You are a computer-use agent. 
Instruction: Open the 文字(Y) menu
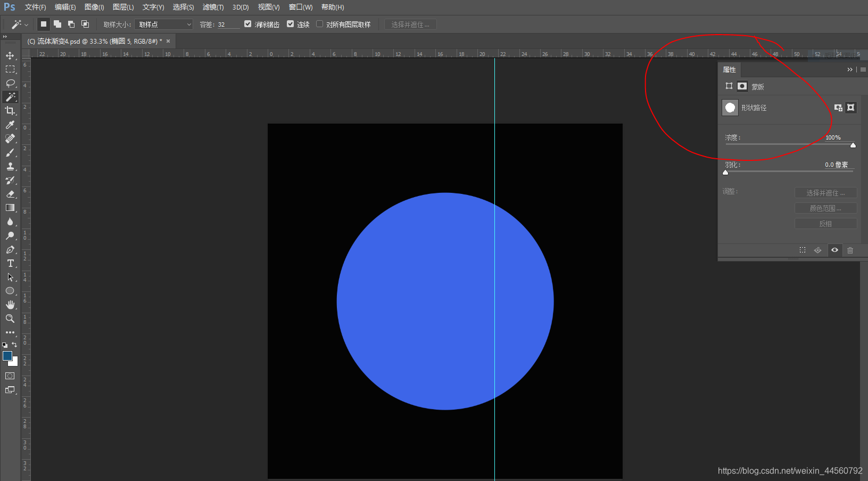coord(153,7)
